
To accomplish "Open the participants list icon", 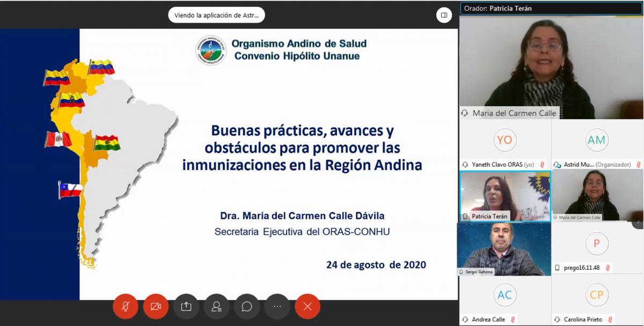I will tap(217, 306).
